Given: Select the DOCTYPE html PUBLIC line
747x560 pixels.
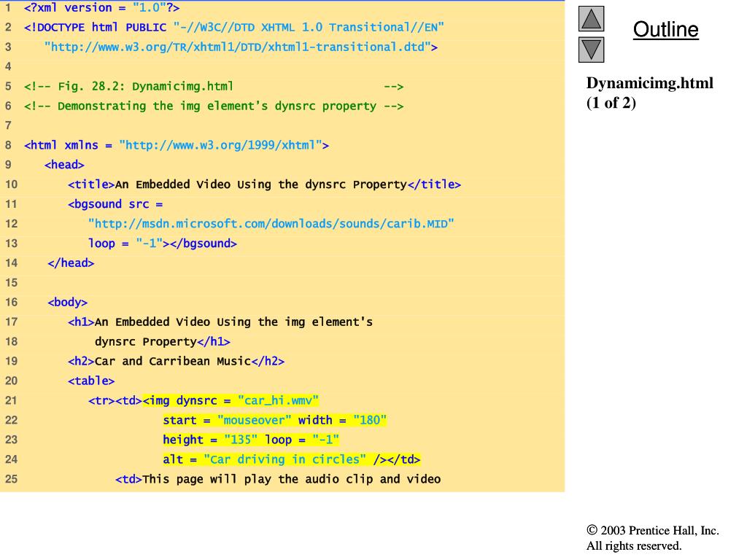Looking at the screenshot, I should pos(234,27).
